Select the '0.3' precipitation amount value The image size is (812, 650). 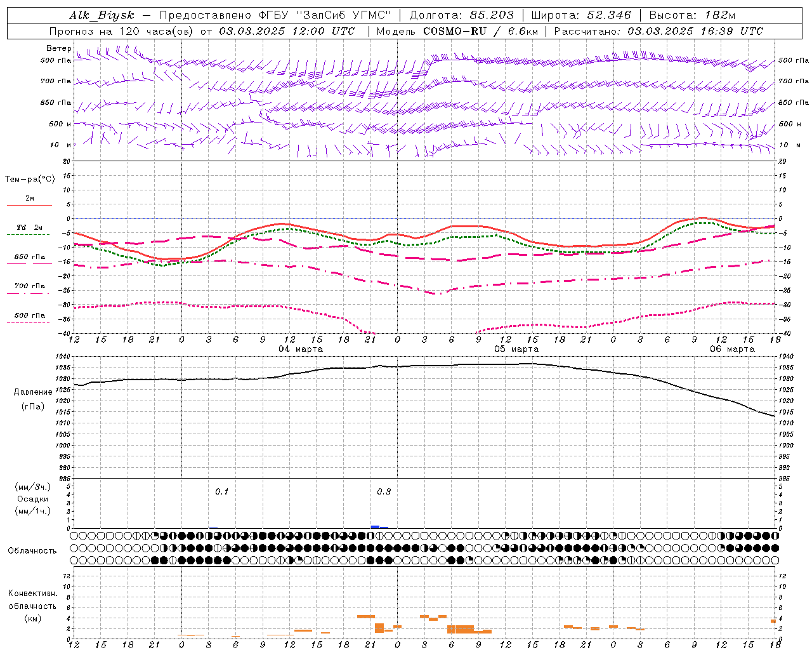pos(384,492)
